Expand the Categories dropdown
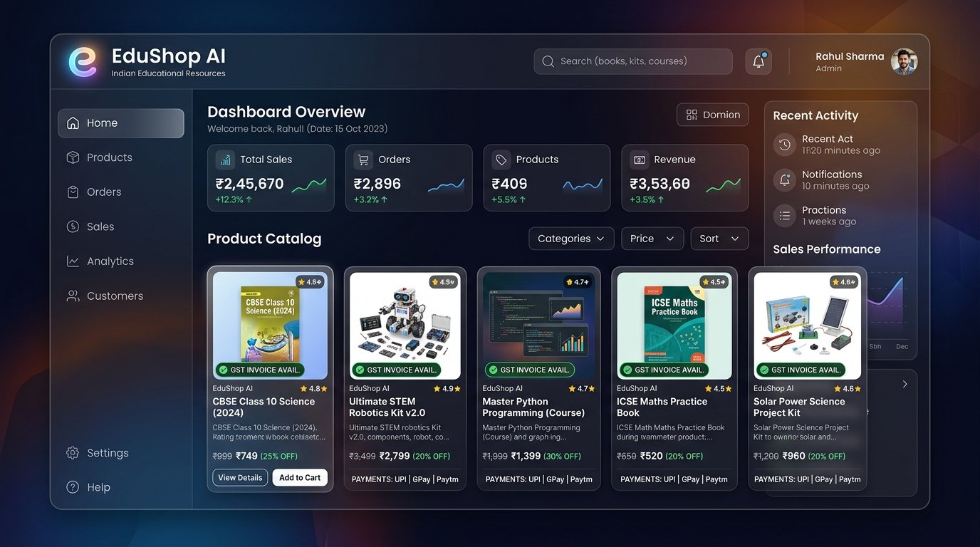The image size is (980, 547). pyautogui.click(x=571, y=239)
